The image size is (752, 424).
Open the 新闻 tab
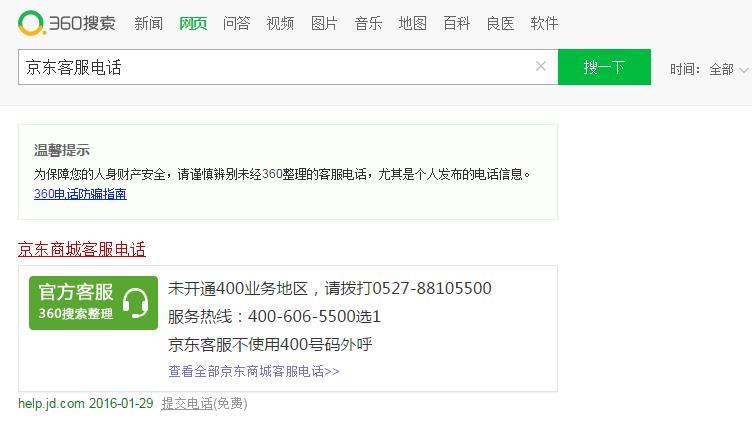(x=148, y=23)
